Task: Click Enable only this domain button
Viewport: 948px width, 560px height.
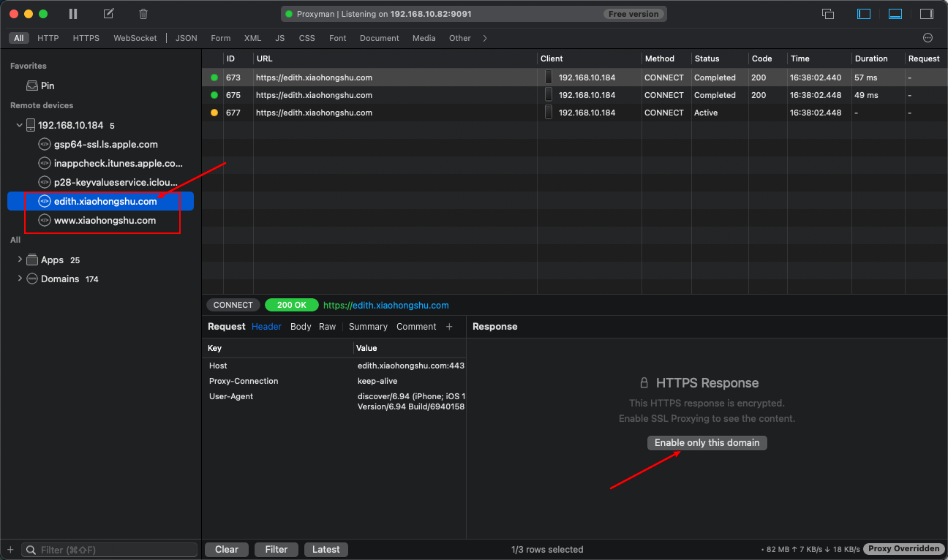Action: click(x=707, y=442)
